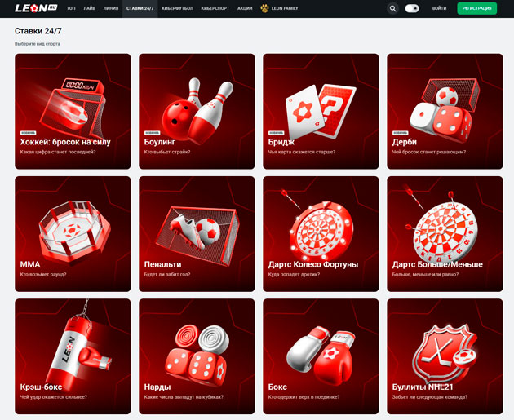Open the search magnifier icon
The image size is (514, 420).
[392, 8]
